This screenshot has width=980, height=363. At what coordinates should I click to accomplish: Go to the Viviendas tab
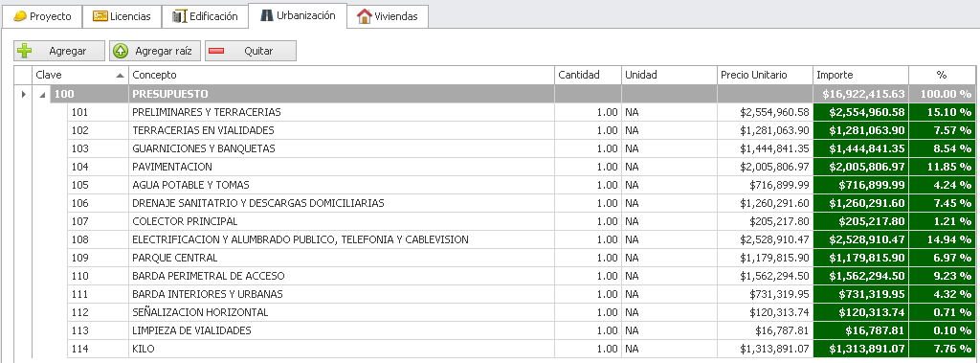coord(388,16)
